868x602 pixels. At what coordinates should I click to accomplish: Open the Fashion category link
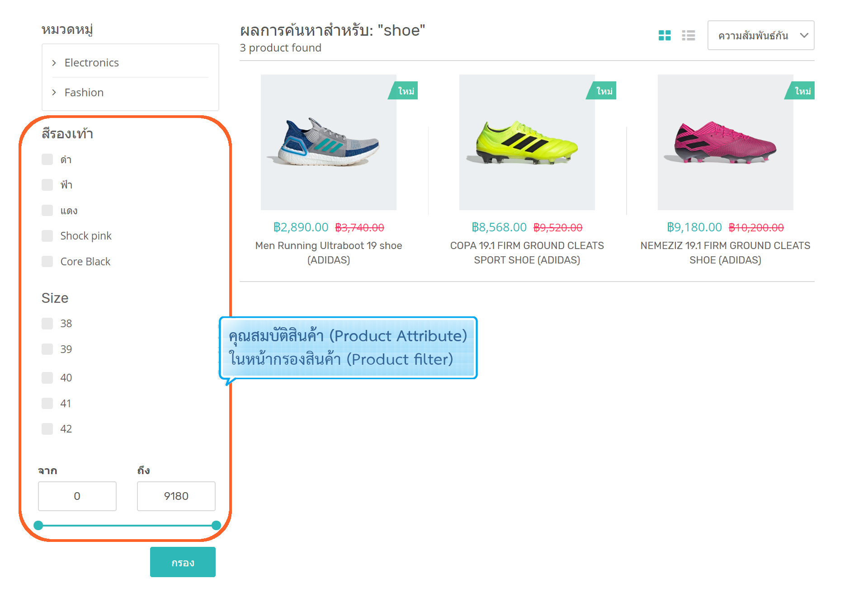click(x=84, y=93)
